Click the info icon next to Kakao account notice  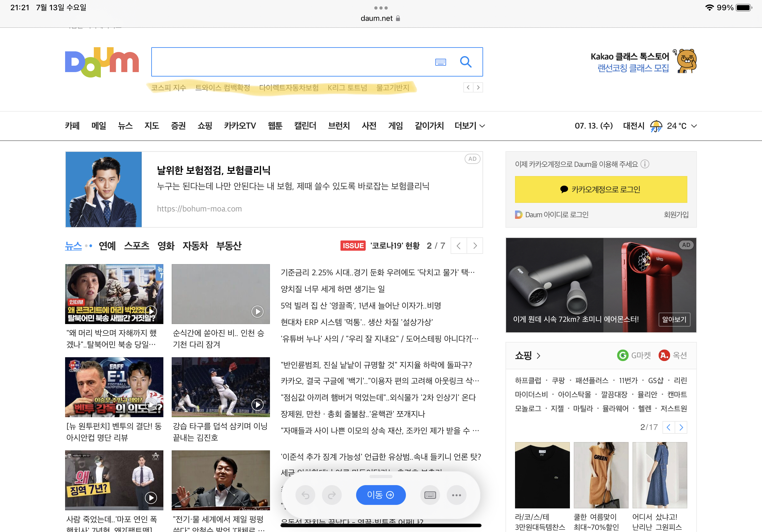click(x=645, y=164)
